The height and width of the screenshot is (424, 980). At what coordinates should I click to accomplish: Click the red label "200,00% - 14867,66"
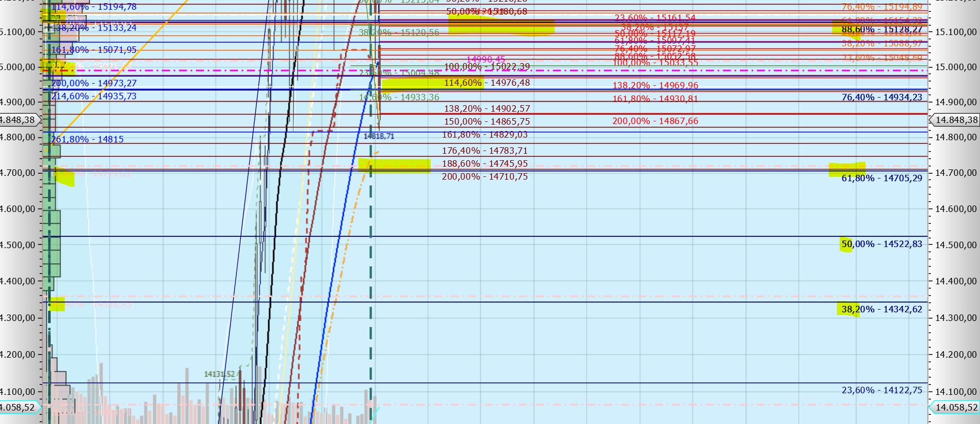(655, 121)
